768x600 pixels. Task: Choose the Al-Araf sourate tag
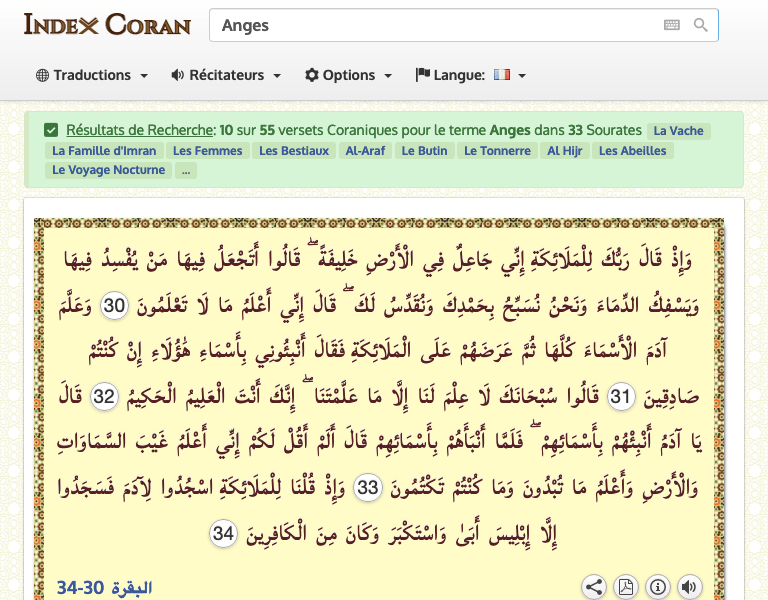coord(365,150)
